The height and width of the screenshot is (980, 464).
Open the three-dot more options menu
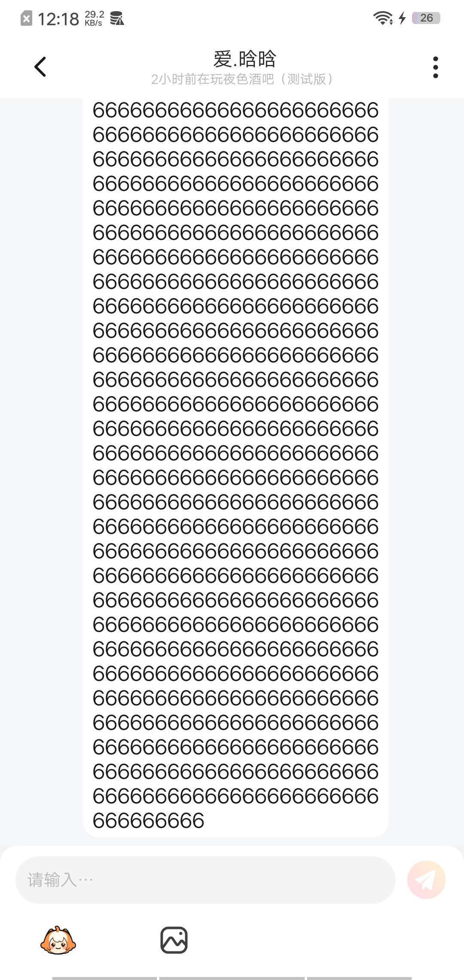pyautogui.click(x=436, y=67)
